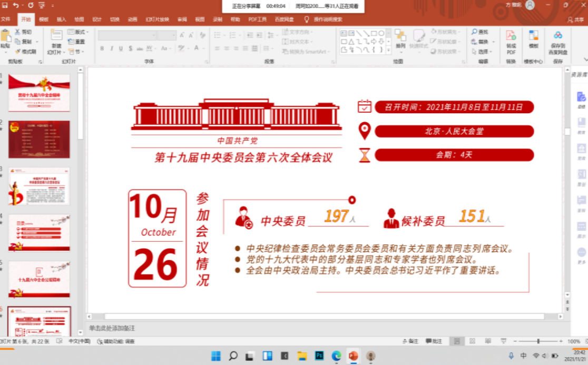588x365 pixels.
Task: Toggle the Comments (批注) pane in status bar
Action: point(434,342)
